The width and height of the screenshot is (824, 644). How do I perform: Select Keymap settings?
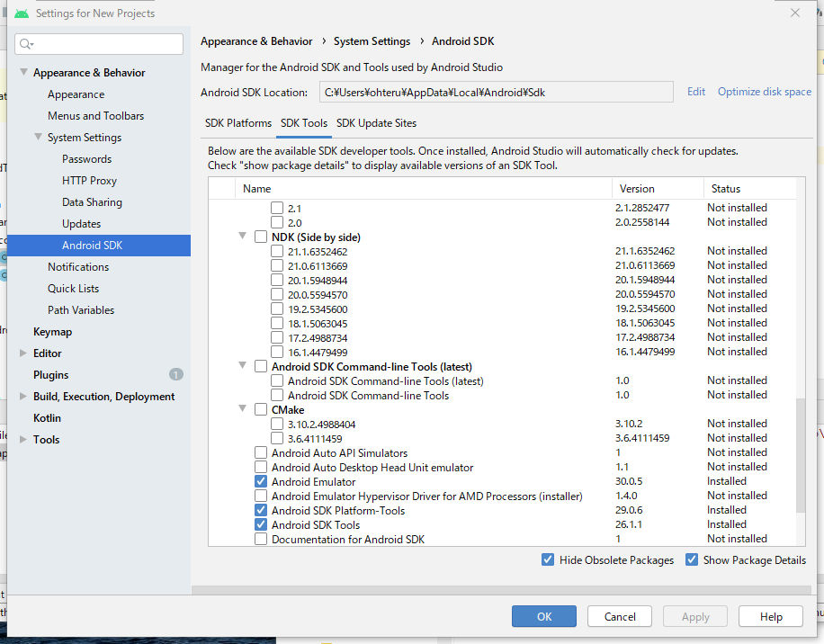[x=52, y=332]
